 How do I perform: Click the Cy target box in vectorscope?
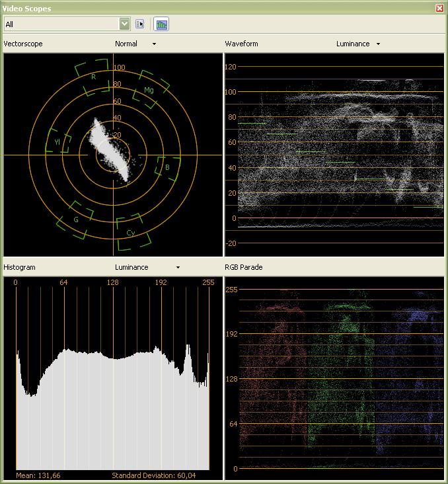coord(132,232)
